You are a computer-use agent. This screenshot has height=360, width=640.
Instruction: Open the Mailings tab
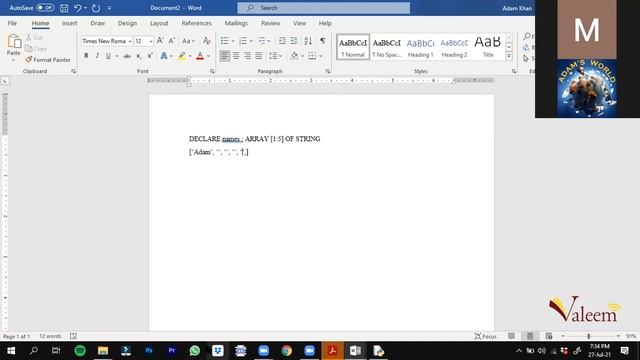click(x=236, y=23)
